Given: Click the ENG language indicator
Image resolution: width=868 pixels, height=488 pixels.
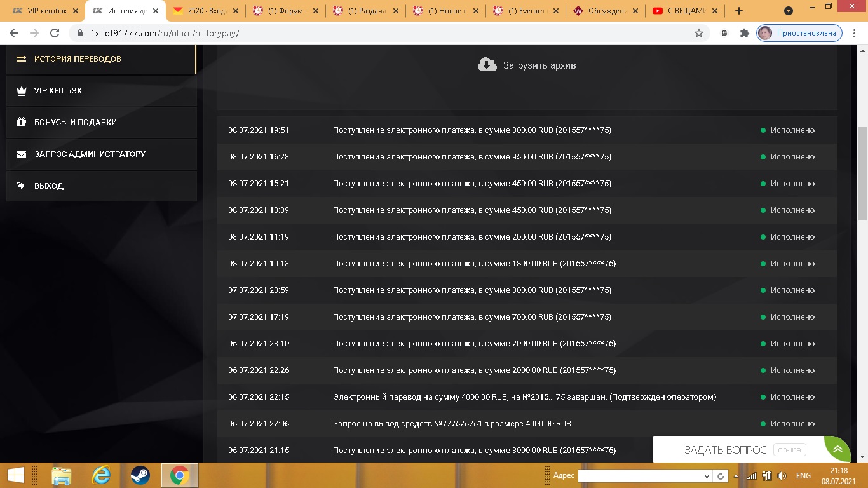Looking at the screenshot, I should (803, 476).
